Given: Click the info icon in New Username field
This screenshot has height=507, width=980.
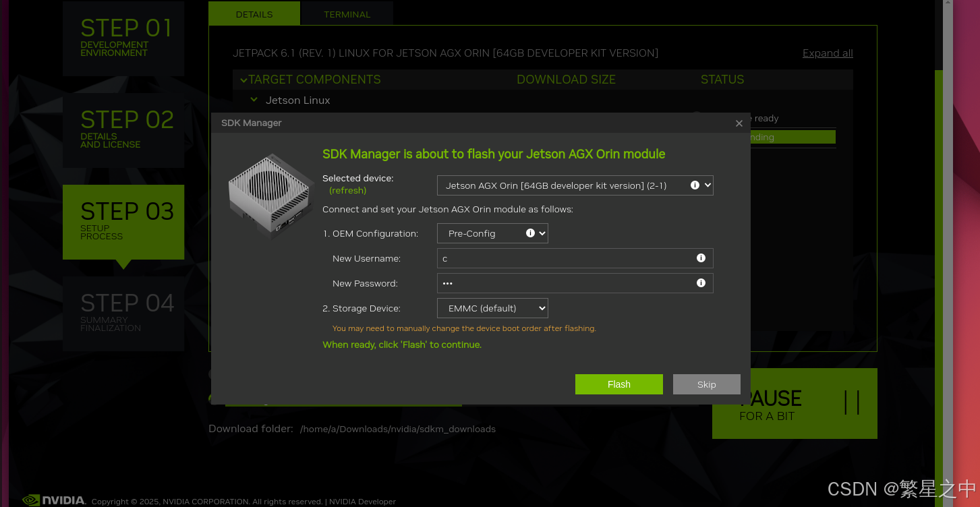Looking at the screenshot, I should pyautogui.click(x=701, y=258).
